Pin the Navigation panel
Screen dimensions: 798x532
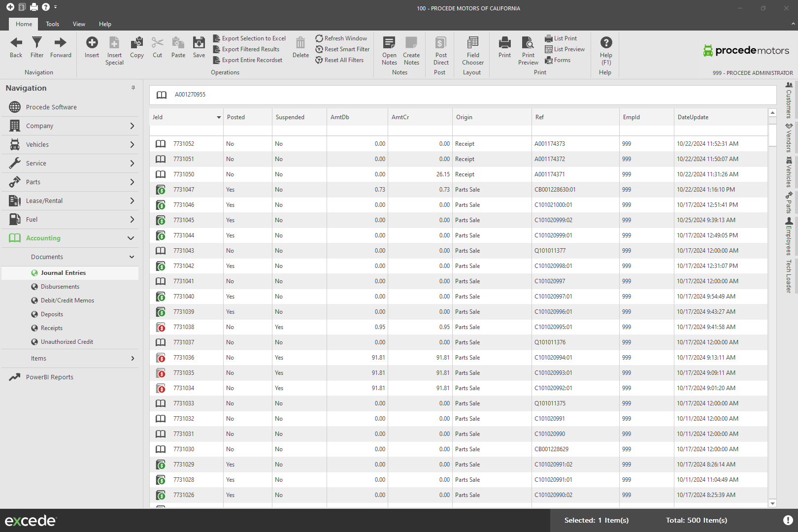click(133, 88)
